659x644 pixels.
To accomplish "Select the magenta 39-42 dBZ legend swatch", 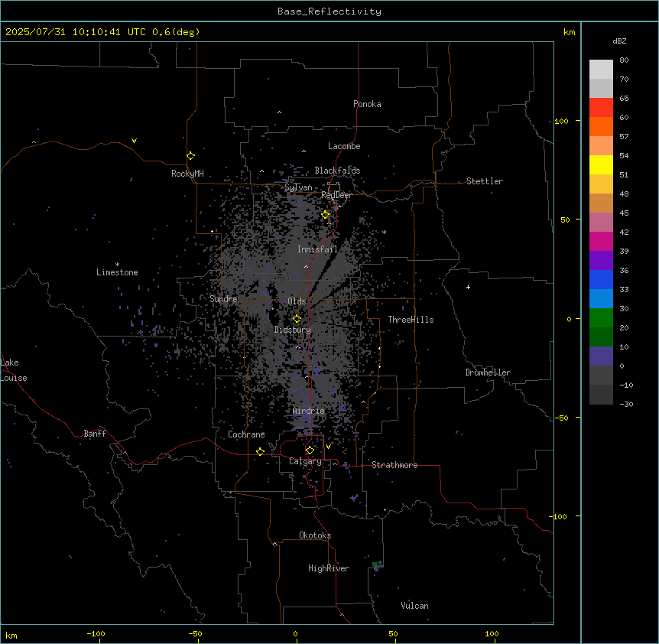I will [601, 241].
